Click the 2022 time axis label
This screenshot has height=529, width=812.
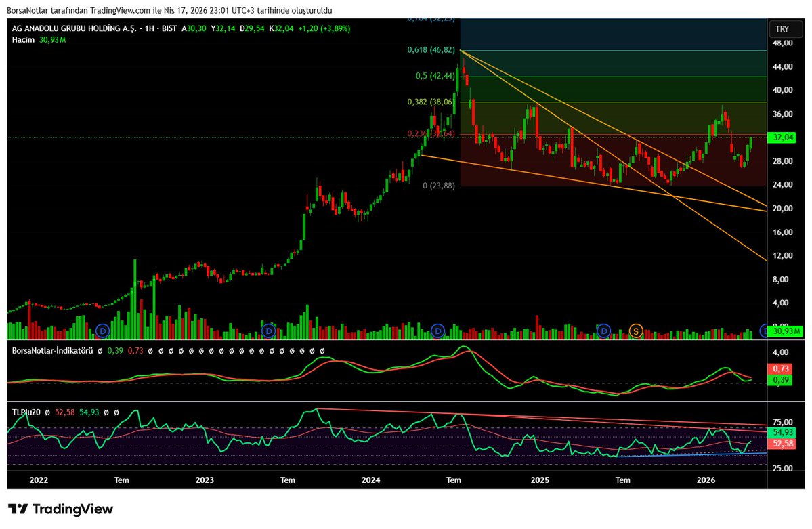39,480
